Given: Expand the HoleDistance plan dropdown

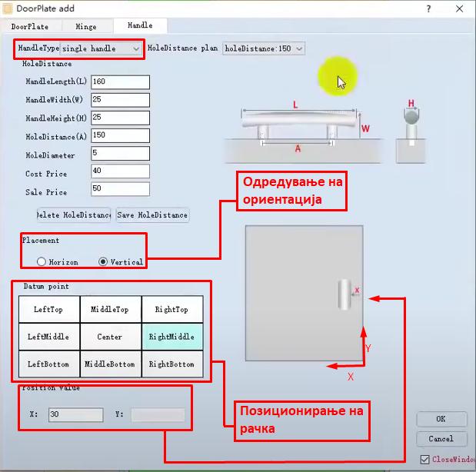Looking at the screenshot, I should pyautogui.click(x=264, y=48).
